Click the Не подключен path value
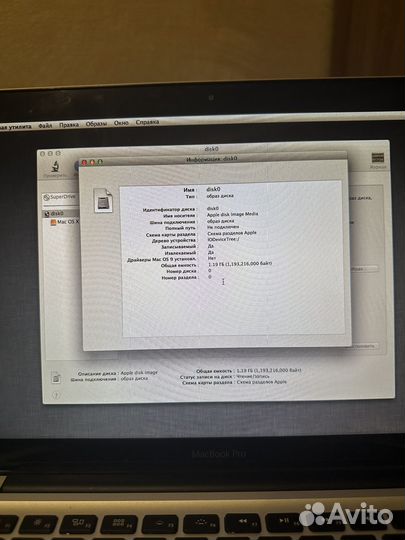This screenshot has height=540, width=405. click(x=223, y=227)
